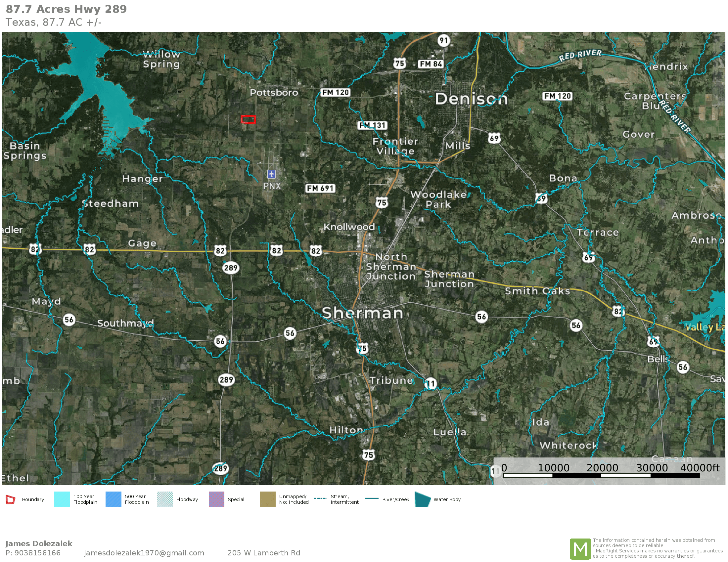Click the jamesdolezalek1970@gmail.com email address
Image resolution: width=728 pixels, height=562 pixels.
144,553
